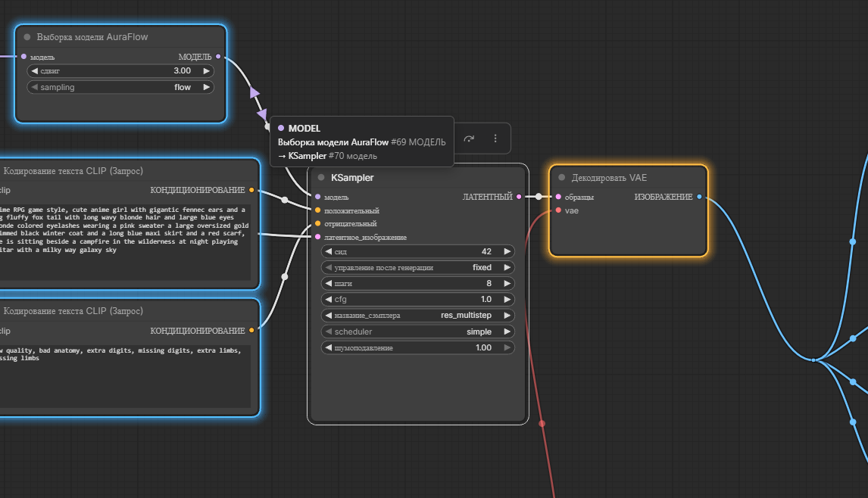Image resolution: width=868 pixels, height=498 pixels.
Task: Select the Выборка модели AuraFlow title
Action: (x=92, y=37)
